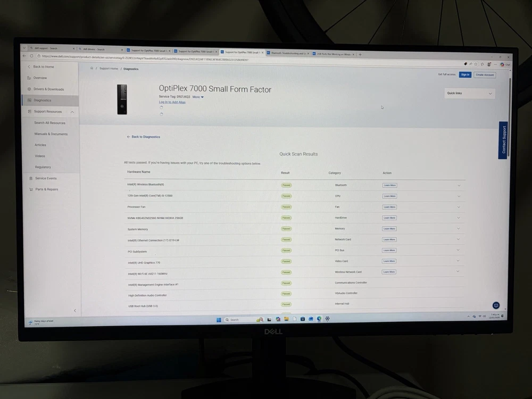Switch to the Bluetooth Troubleshooting browser tab
532x399 pixels.
(288, 53)
